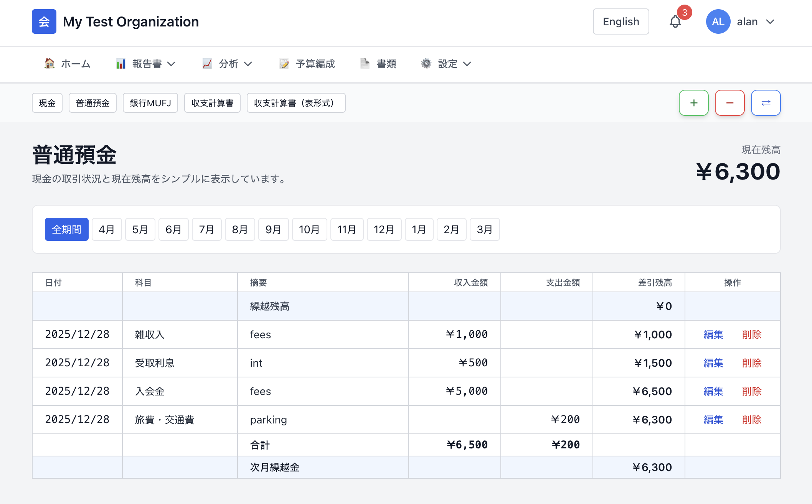Select the 全期間 period filter

pyautogui.click(x=66, y=229)
